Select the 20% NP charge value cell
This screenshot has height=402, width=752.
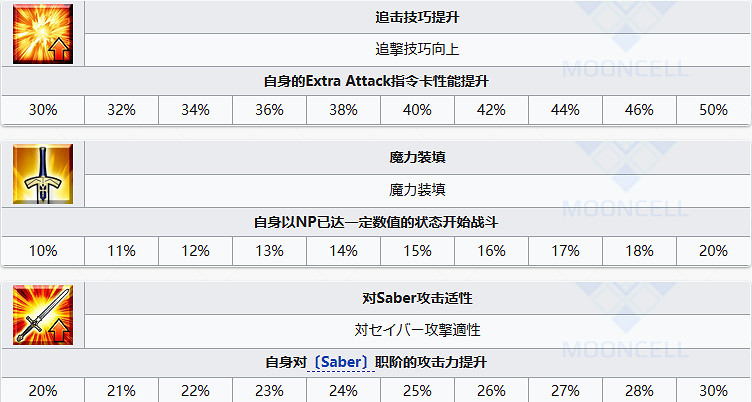(x=713, y=250)
